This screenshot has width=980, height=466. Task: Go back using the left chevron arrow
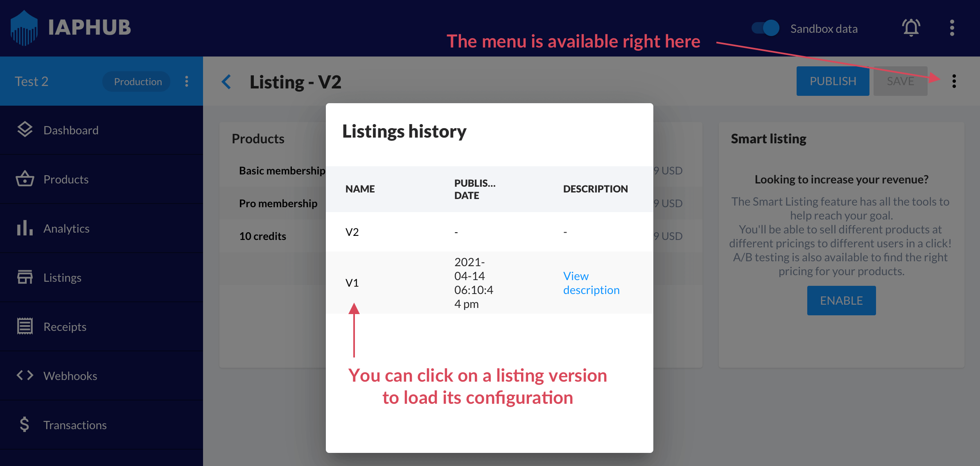[226, 81]
